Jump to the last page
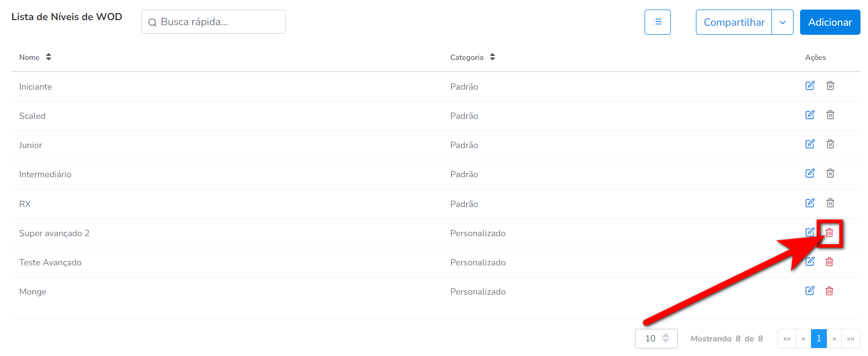Screen dimensions: 868x356 (x=850, y=338)
